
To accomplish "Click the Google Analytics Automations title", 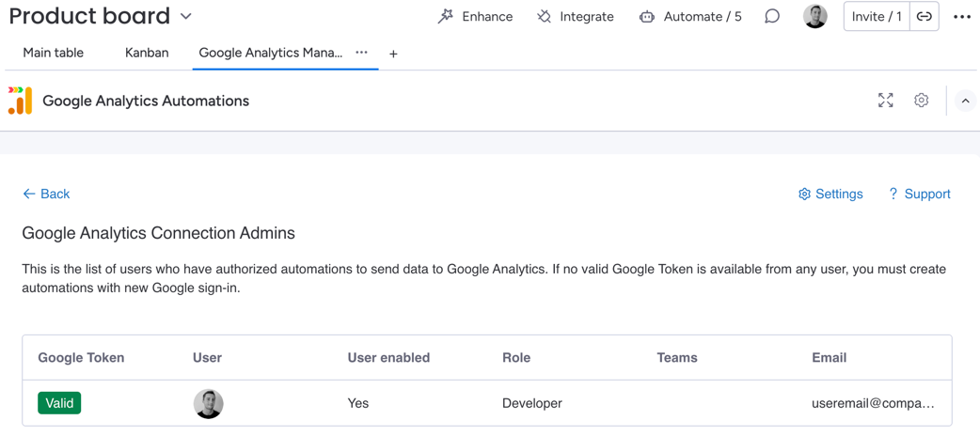I will click(x=146, y=101).
